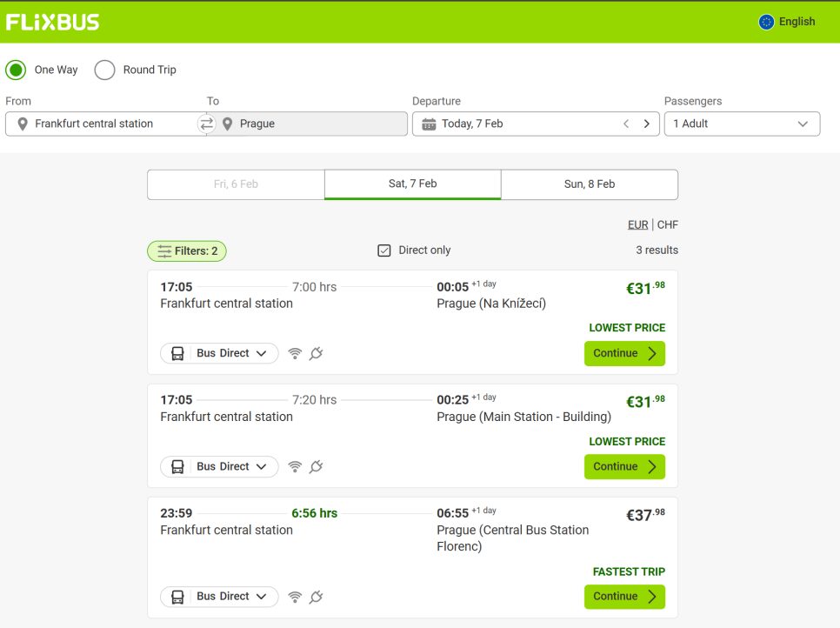Switch currency to CHF

(x=668, y=224)
